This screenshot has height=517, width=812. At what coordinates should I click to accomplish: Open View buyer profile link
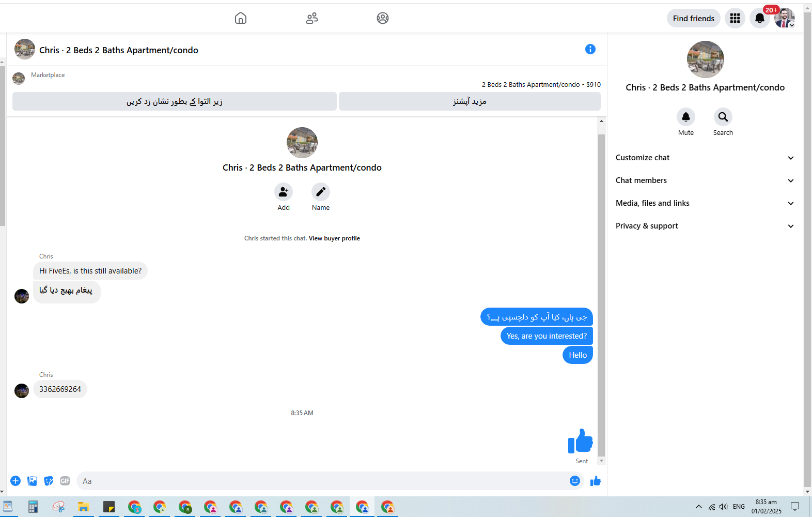334,238
